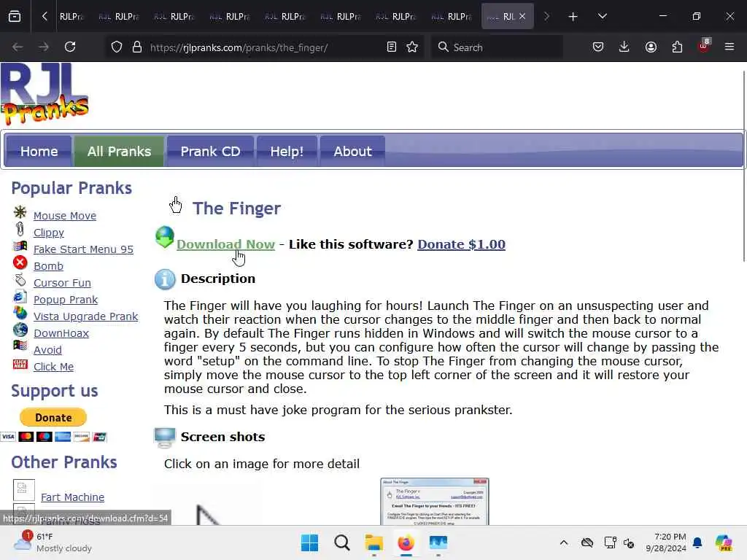
Task: Open the Mouse Move prank link
Action: tap(65, 216)
